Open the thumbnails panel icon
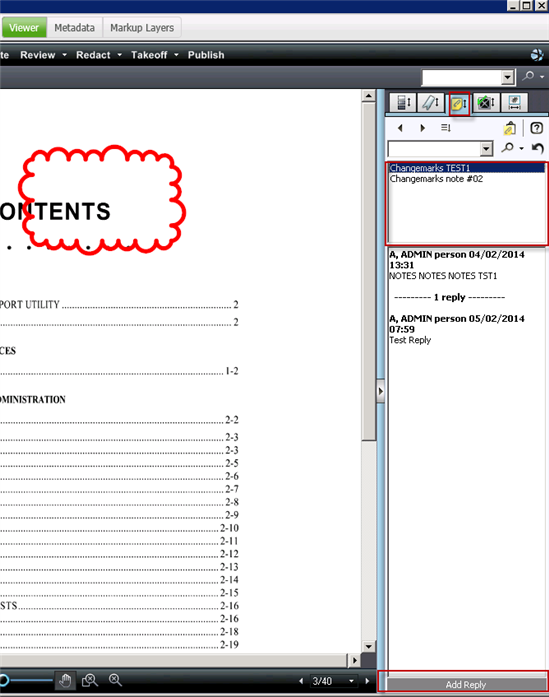Viewport: 549px width, 697px height. [403, 103]
